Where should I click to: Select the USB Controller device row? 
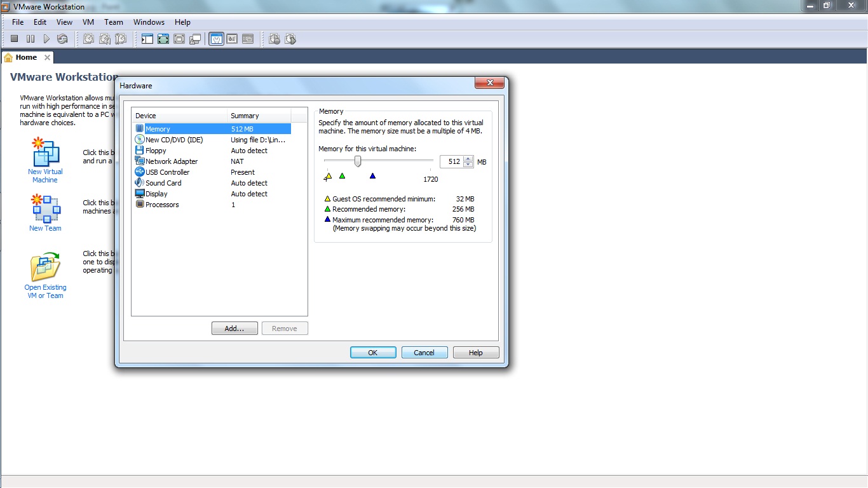(212, 172)
